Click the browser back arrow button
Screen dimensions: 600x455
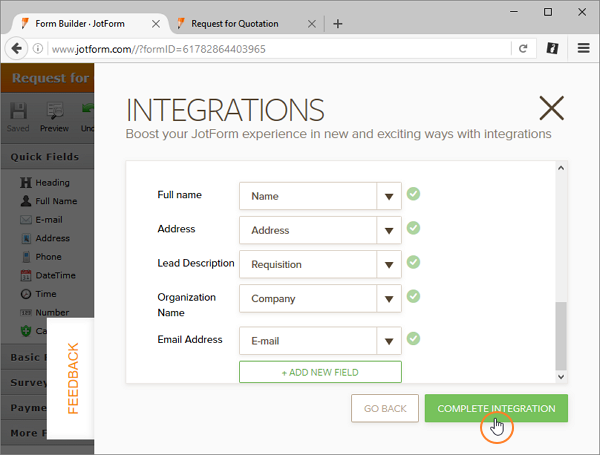click(17, 48)
